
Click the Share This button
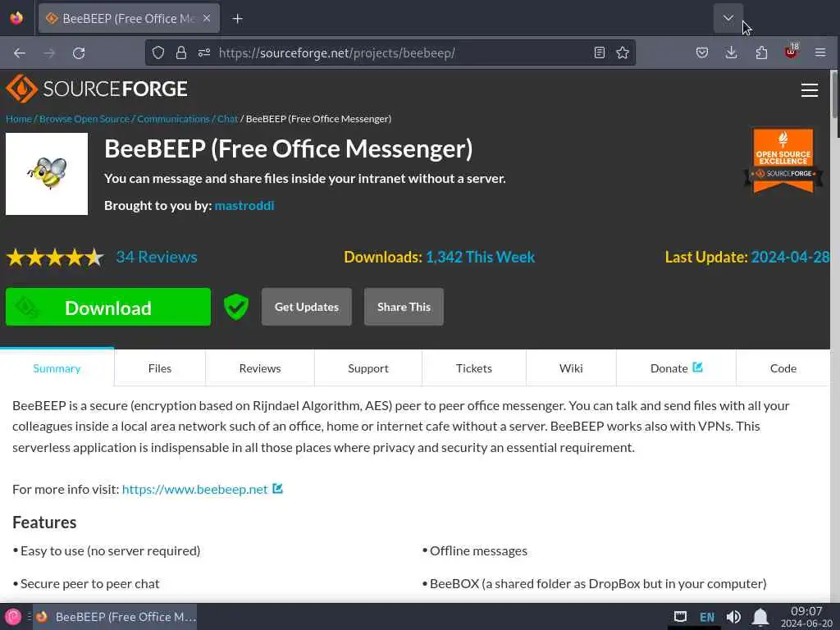pos(404,307)
